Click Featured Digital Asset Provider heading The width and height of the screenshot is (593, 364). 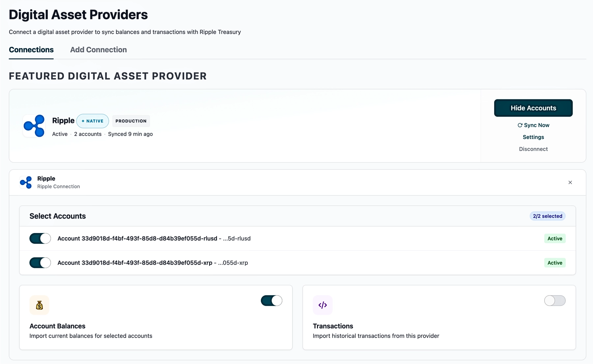pyautogui.click(x=108, y=76)
